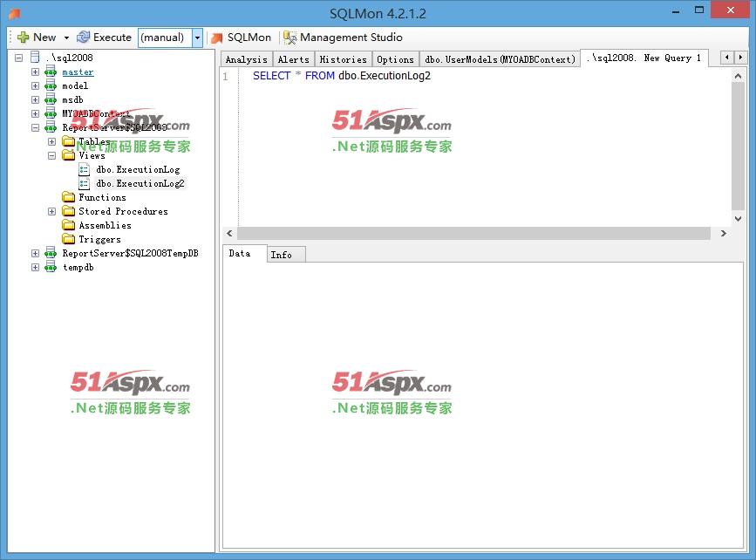756x560 pixels.
Task: Click the Assemblies folder icon
Action: (x=69, y=225)
